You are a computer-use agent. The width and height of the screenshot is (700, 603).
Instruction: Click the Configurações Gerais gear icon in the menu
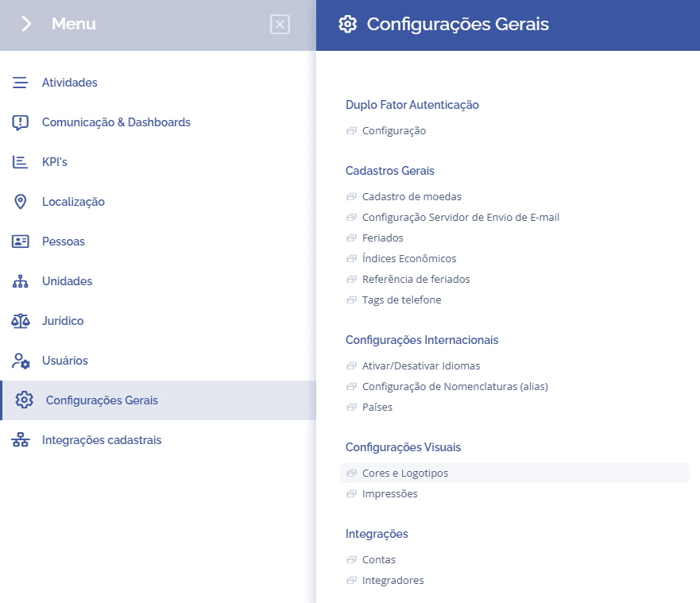(x=24, y=400)
